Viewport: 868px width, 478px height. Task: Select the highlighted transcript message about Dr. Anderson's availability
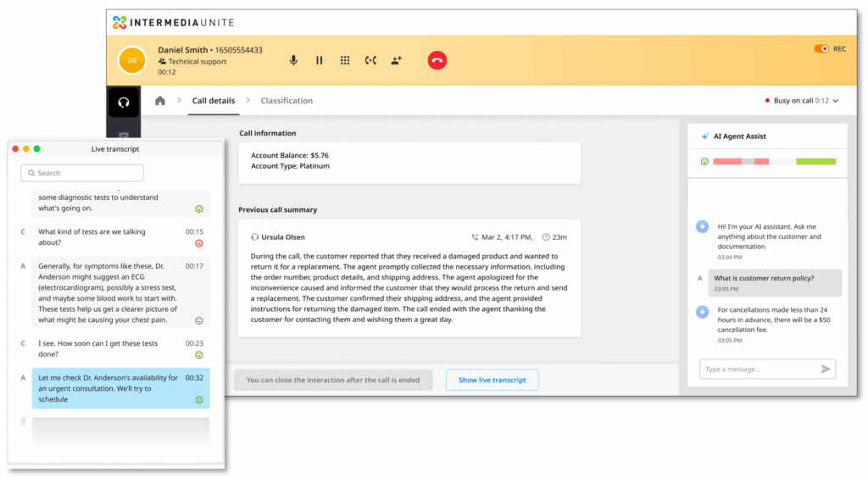point(120,388)
